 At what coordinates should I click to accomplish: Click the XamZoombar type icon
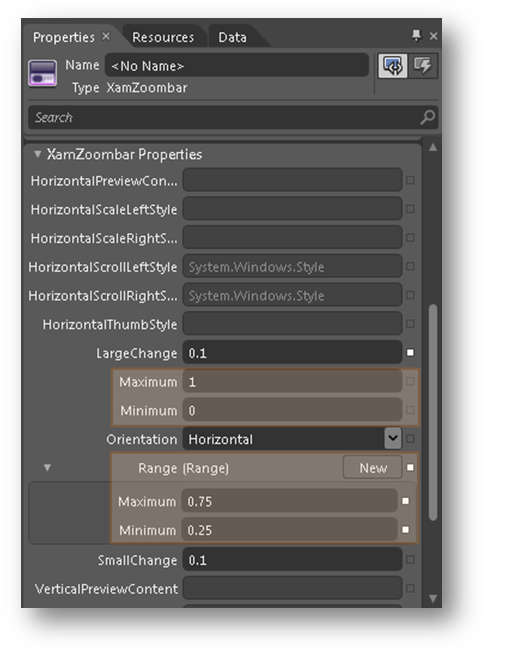pyautogui.click(x=42, y=73)
